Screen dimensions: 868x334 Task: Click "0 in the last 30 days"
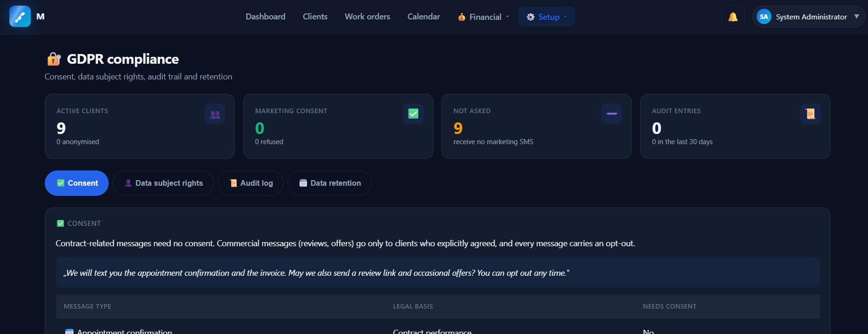point(682,142)
